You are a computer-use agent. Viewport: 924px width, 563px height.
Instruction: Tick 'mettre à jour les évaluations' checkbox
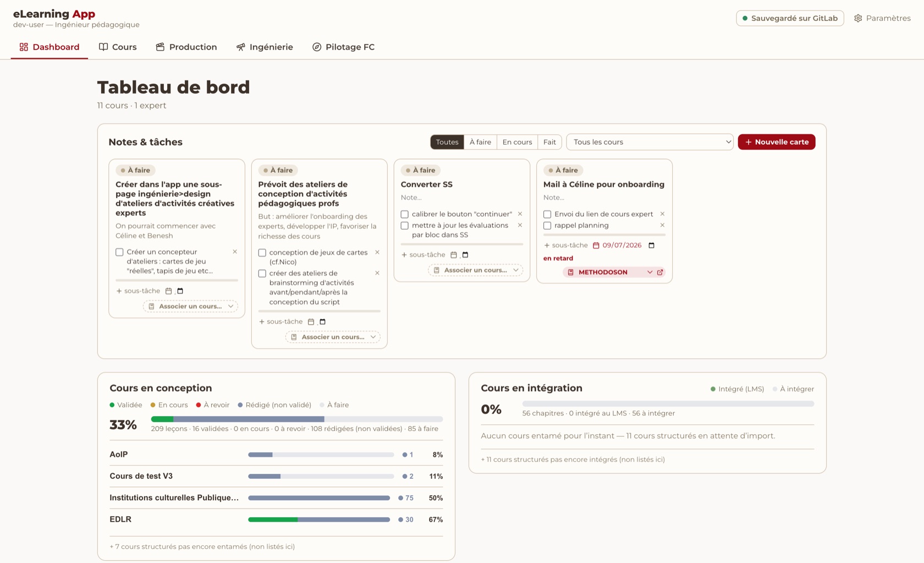click(x=405, y=226)
